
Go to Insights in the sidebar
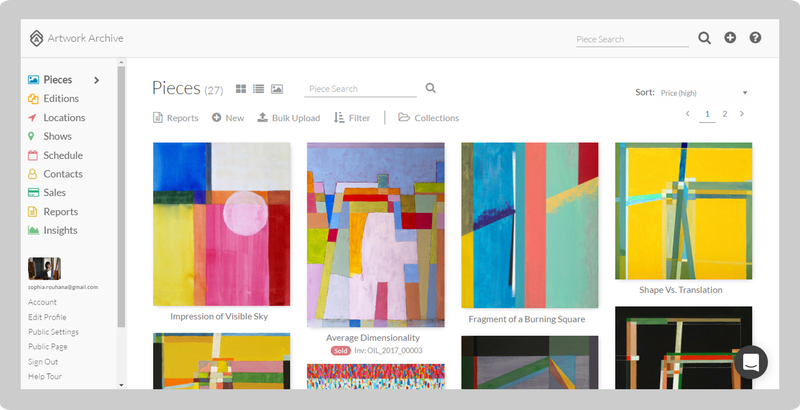[60, 230]
